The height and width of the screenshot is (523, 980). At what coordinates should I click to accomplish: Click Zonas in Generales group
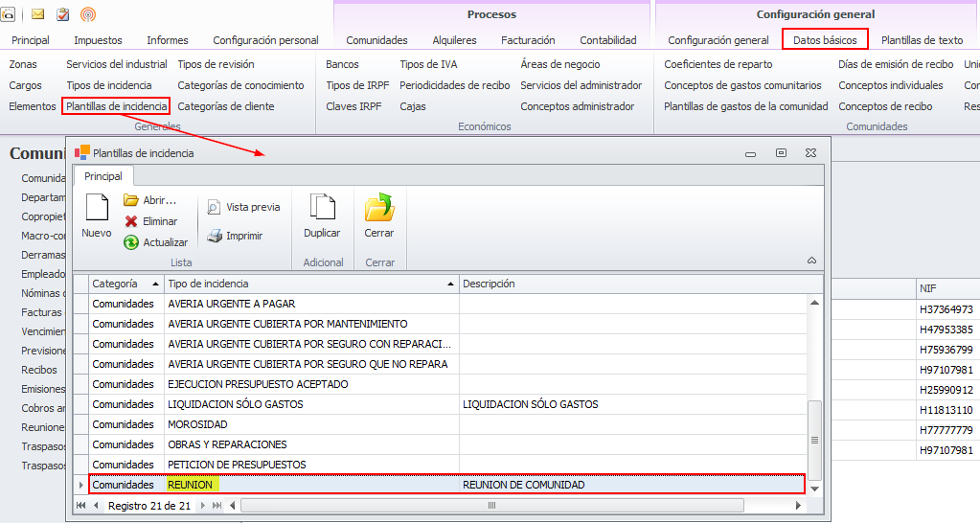[23, 64]
